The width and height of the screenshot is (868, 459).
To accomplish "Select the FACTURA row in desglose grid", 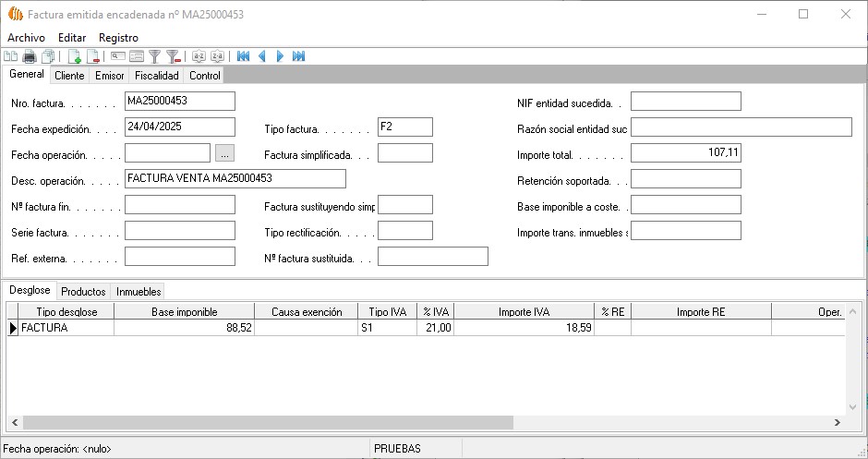I will [x=65, y=327].
